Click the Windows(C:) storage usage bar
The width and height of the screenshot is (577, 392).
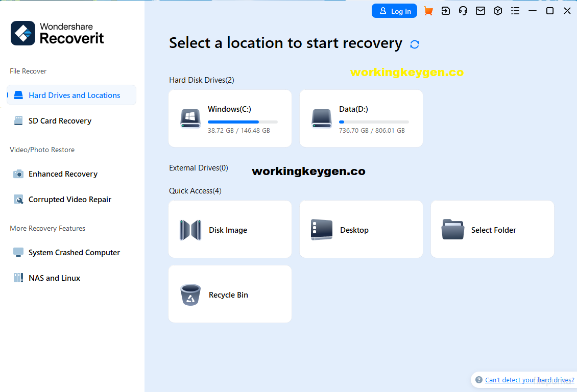click(242, 121)
